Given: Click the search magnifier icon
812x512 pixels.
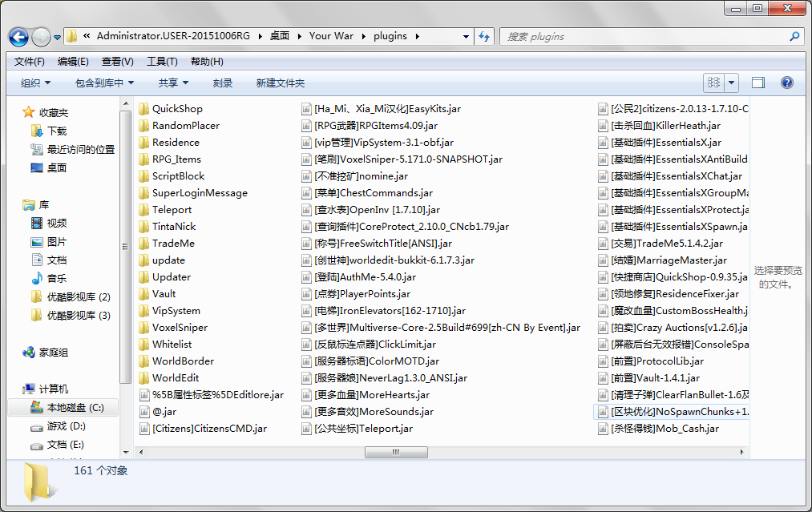Looking at the screenshot, I should click(x=794, y=36).
